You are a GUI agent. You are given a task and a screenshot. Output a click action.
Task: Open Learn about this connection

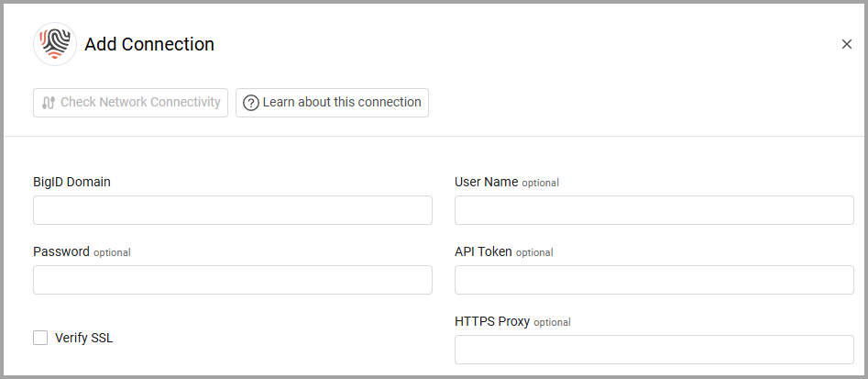coord(332,103)
